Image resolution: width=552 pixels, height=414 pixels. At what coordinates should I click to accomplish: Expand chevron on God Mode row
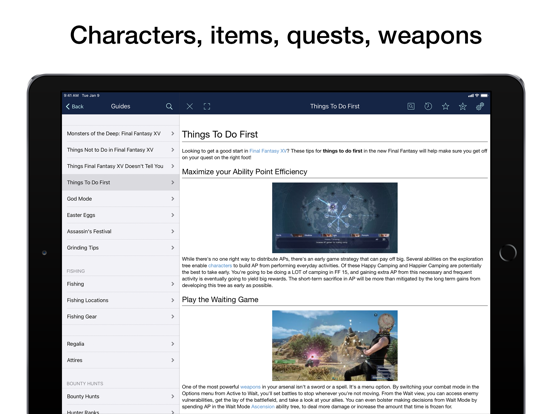(x=172, y=199)
